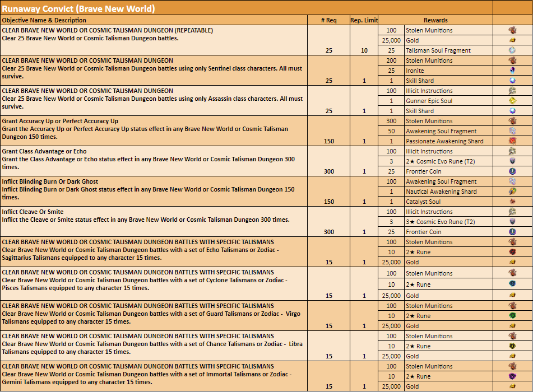Click the objective title ending with '(REPEATABLE)'

108,30
